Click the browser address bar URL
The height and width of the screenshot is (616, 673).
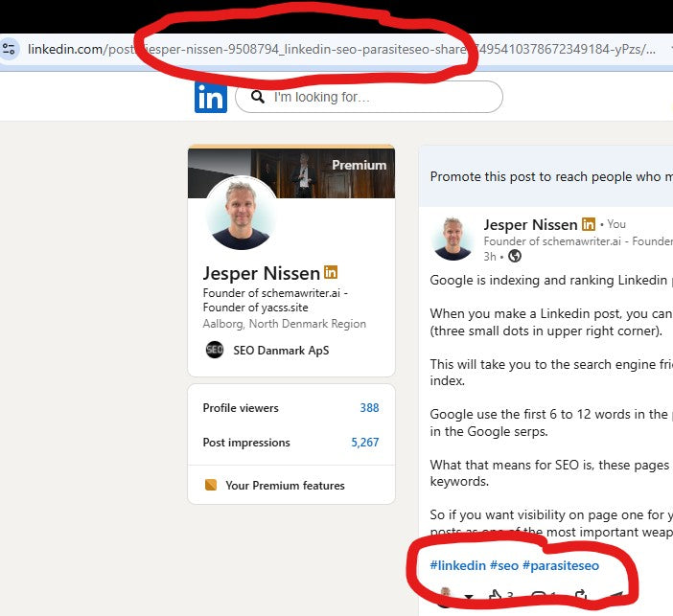point(341,49)
